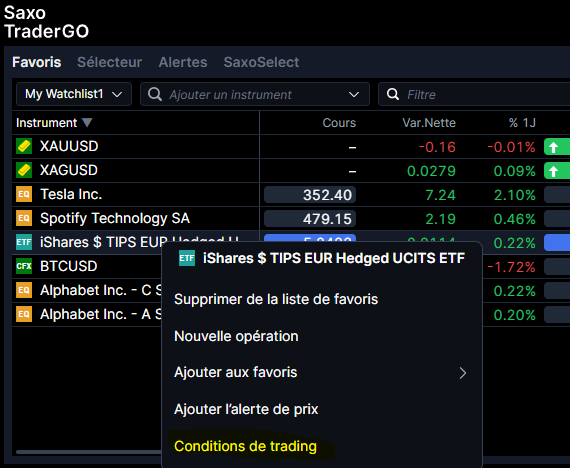The image size is (570, 468).
Task: Click the ETF icon in the iShares watchlist row
Action: coord(24,242)
